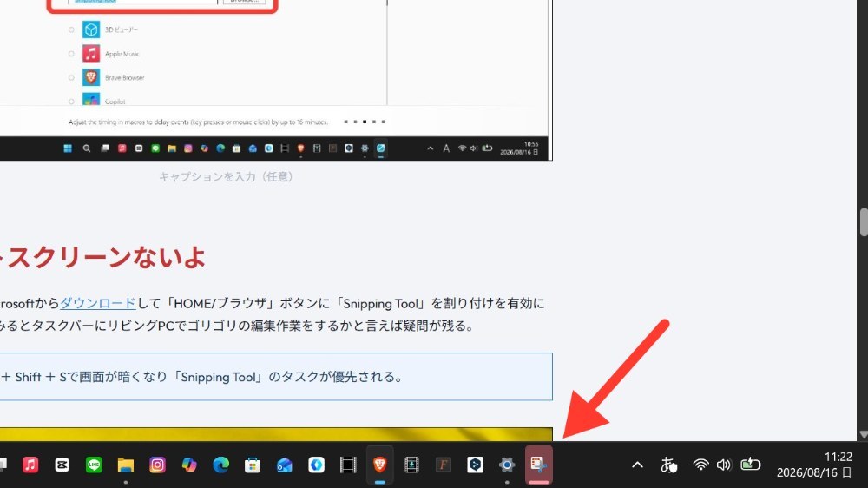The height and width of the screenshot is (488, 868).
Task: Open the colorful Copilot taskbar icon
Action: point(189,465)
